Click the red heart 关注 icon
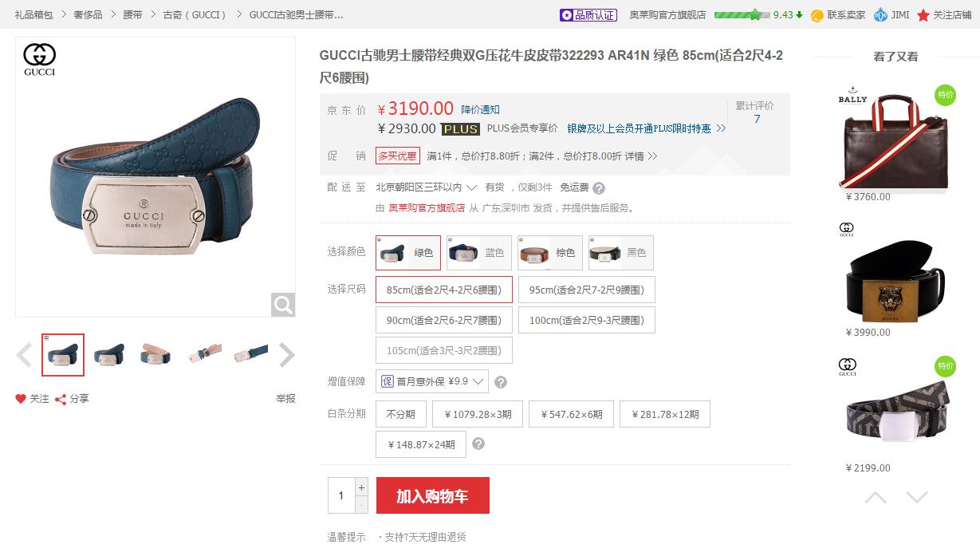Viewport: 980px width, 560px height. point(21,399)
